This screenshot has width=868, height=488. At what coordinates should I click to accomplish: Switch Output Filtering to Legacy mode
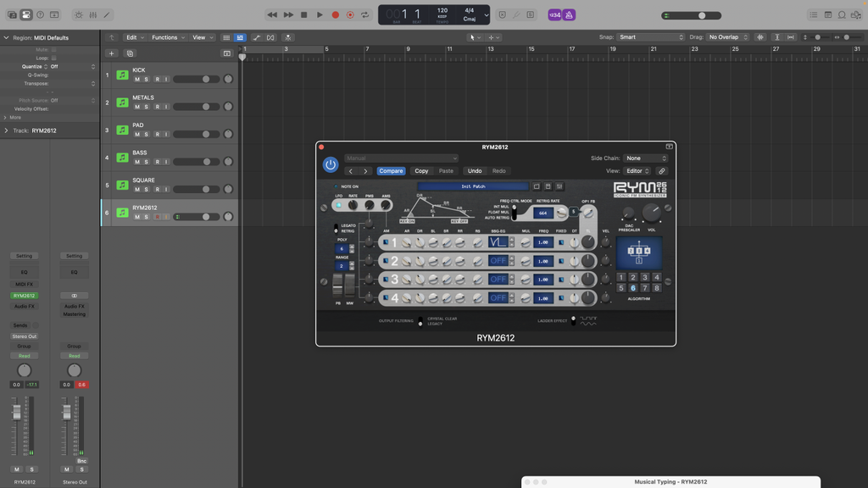pos(421,324)
